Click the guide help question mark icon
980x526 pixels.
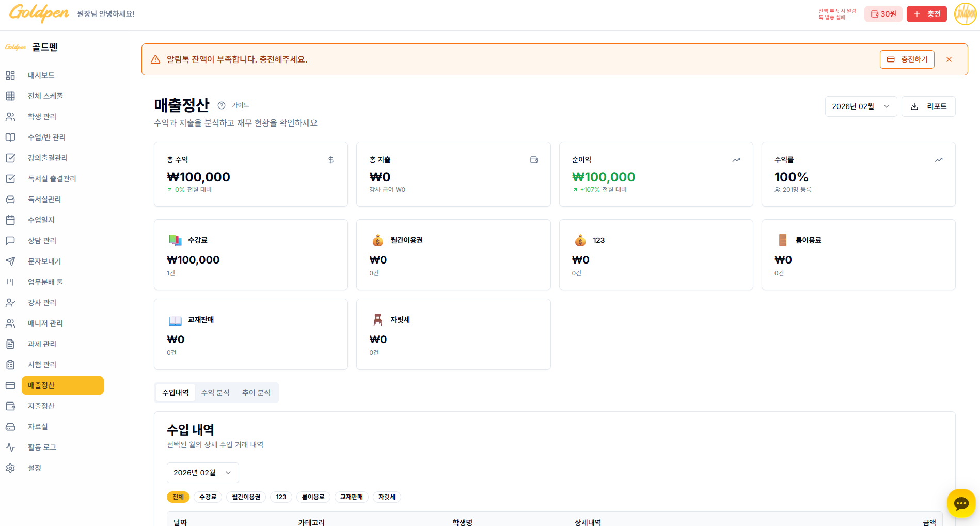(222, 105)
